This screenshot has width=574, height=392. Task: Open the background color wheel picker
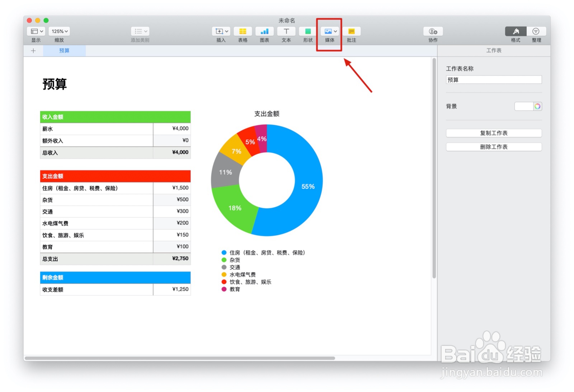coord(537,106)
